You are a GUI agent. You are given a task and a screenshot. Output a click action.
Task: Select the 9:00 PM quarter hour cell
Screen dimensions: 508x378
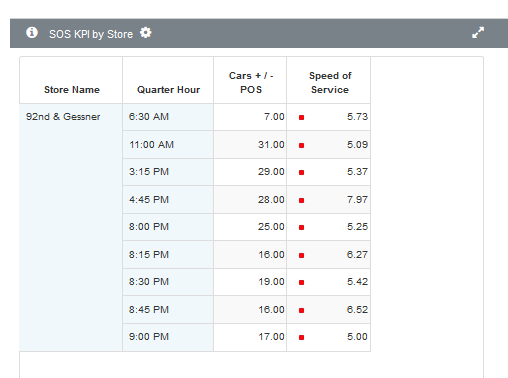pyautogui.click(x=168, y=337)
